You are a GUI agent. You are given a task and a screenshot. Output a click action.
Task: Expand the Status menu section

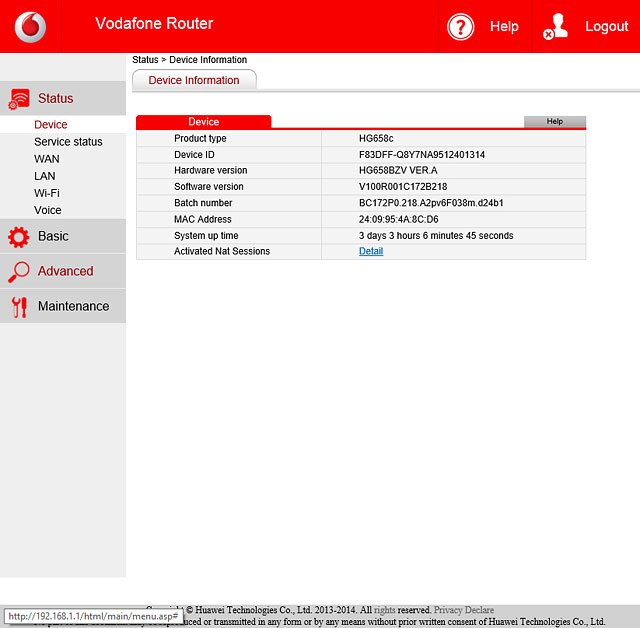pyautogui.click(x=63, y=98)
